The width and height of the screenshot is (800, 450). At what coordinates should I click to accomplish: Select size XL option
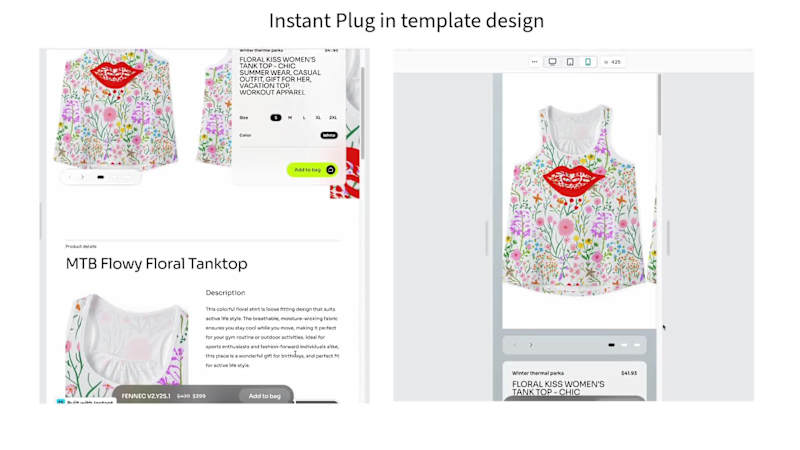[318, 117]
